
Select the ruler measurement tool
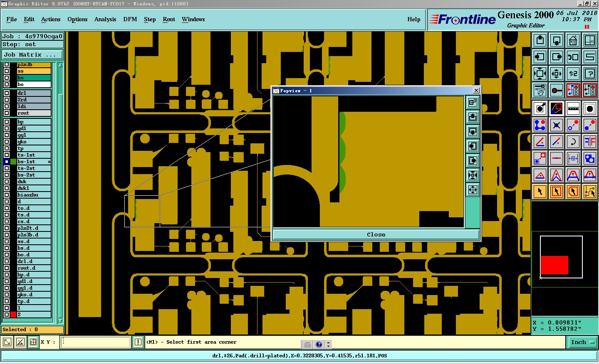573,108
